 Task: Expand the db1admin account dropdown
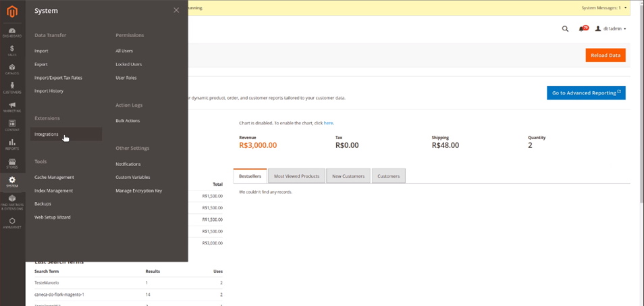(x=611, y=29)
